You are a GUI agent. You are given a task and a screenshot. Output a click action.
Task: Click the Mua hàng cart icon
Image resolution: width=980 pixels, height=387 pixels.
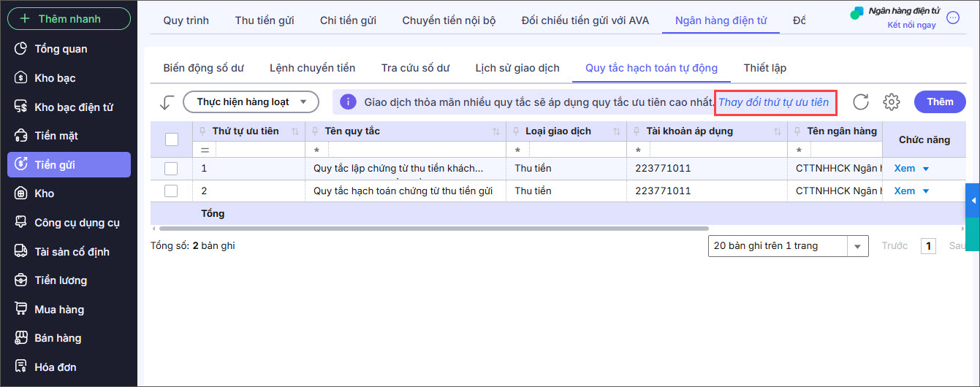point(21,310)
